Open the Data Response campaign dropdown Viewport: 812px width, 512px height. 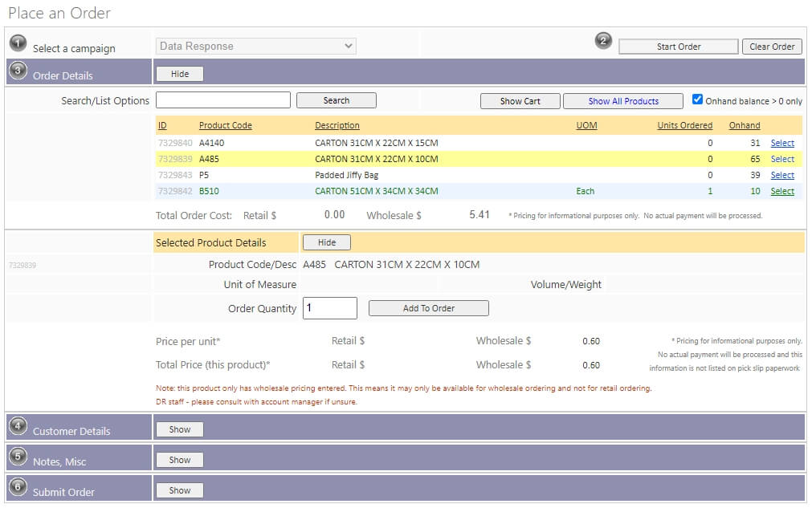[x=255, y=47]
